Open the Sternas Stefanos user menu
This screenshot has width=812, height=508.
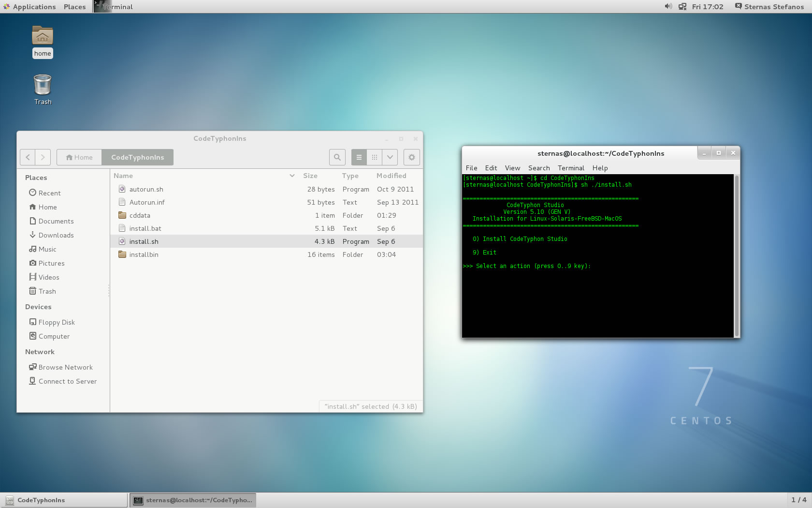point(769,7)
